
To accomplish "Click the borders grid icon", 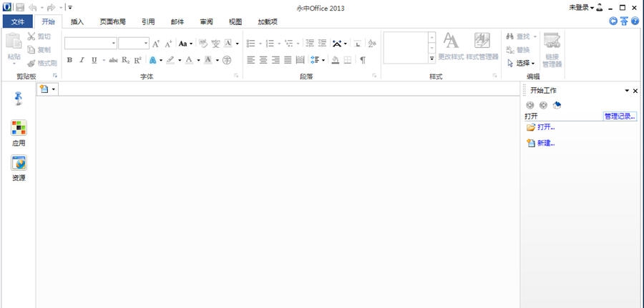I will (348, 60).
